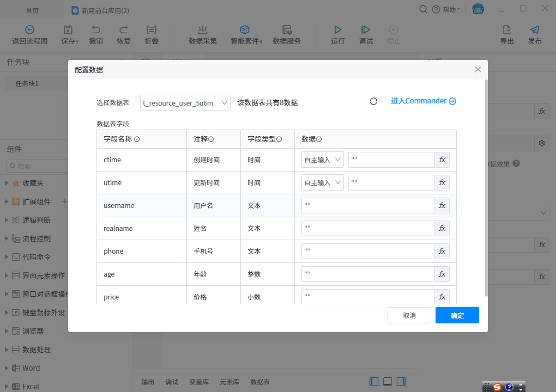
Task: Open the 进入Commander link
Action: coord(424,101)
